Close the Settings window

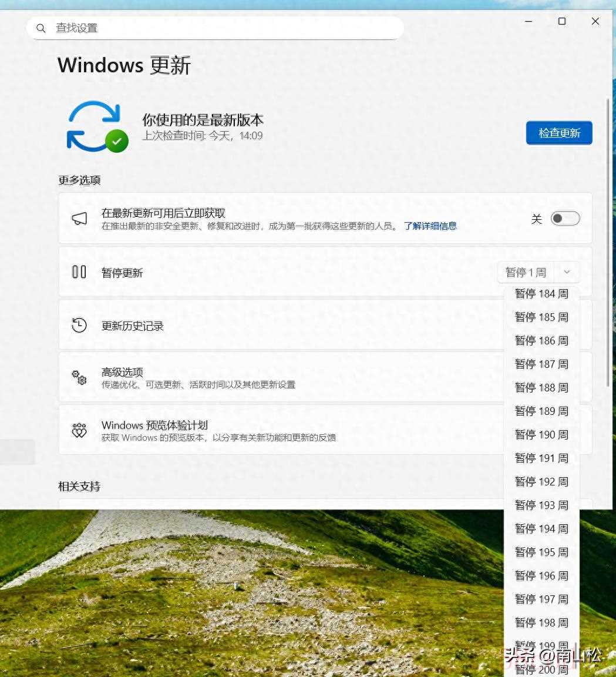[x=595, y=21]
